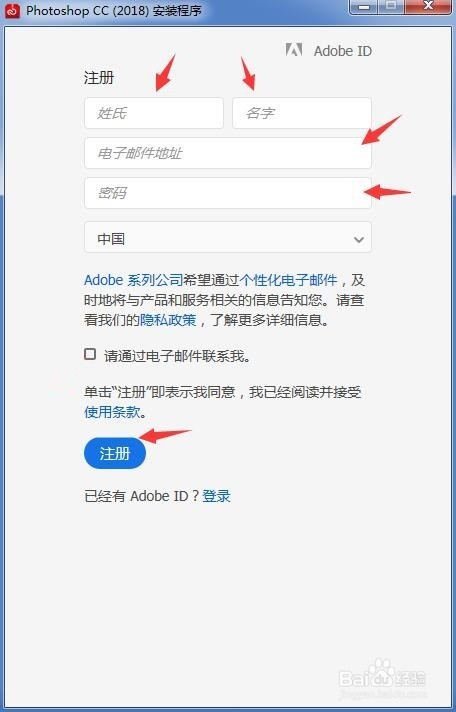Open the 个性化电子邮件 link
The image size is (456, 712).
(288, 281)
